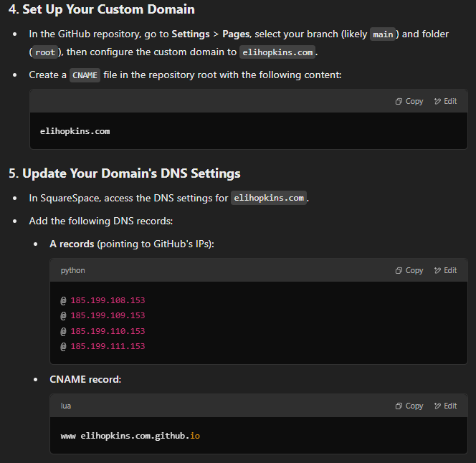Click the IP address 185.199.108.153

108,300
